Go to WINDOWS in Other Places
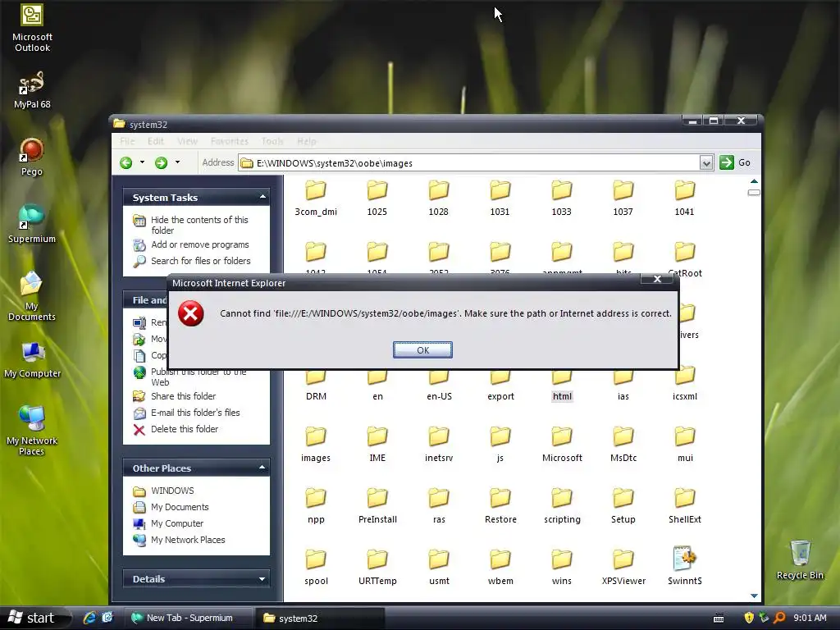Viewport: 840px width, 630px height. [172, 491]
